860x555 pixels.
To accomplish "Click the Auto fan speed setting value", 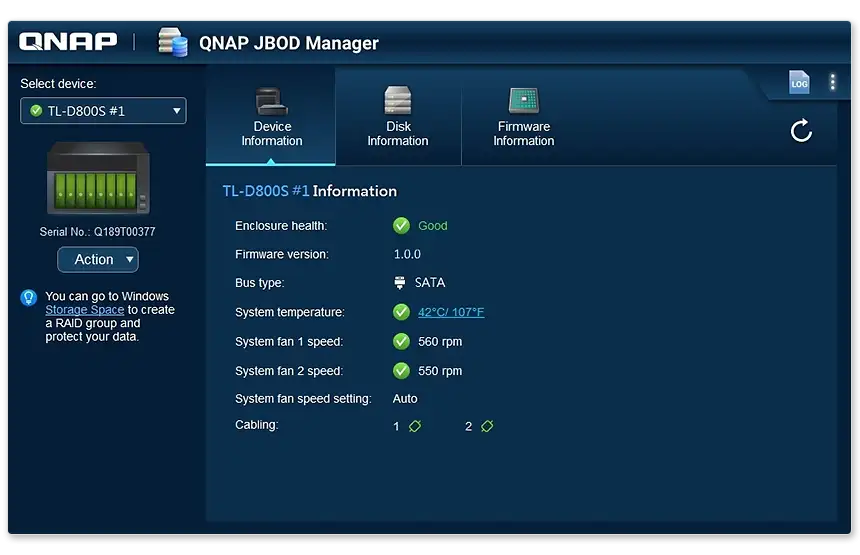I will click(x=405, y=399).
